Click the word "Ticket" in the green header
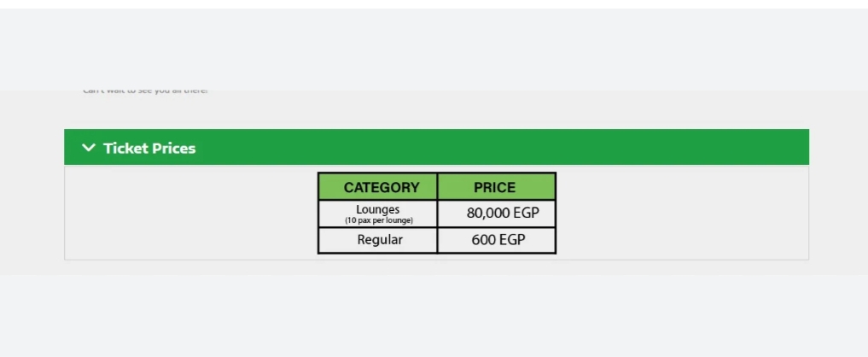Screen dimensions: 868x357 click(124, 148)
